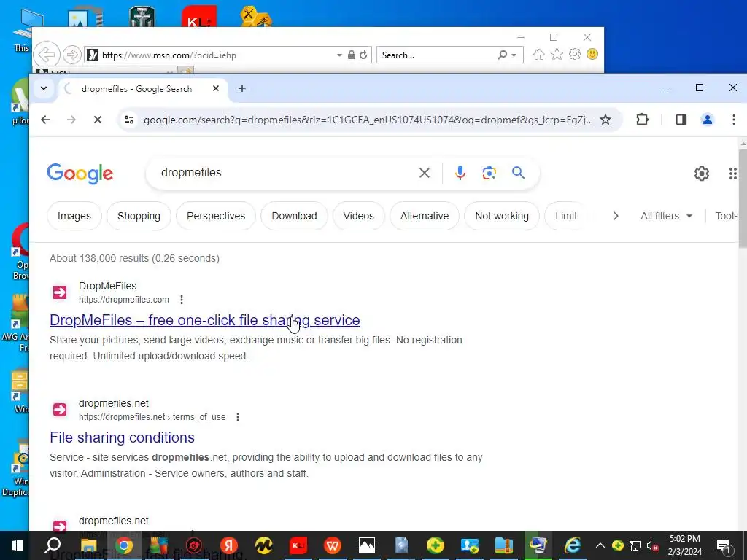This screenshot has width=747, height=560.
Task: Bookmark this page with the star icon
Action: click(605, 120)
